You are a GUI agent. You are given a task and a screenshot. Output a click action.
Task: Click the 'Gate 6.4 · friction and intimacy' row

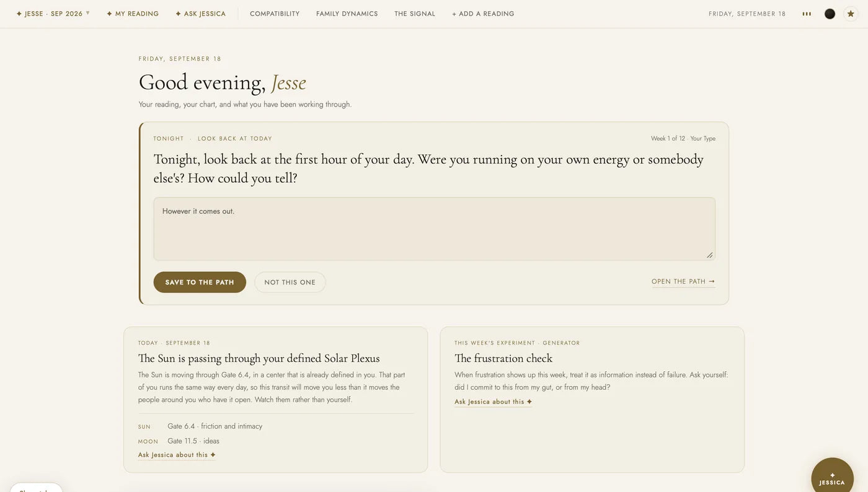[200, 426]
